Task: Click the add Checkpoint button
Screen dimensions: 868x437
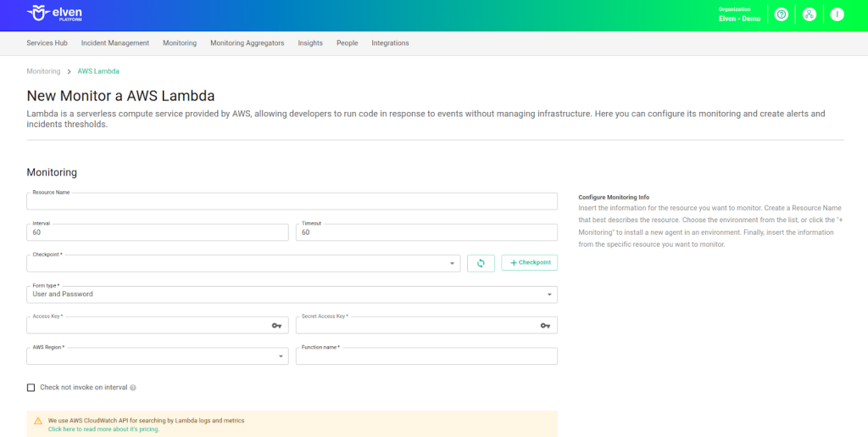Action: click(x=530, y=263)
